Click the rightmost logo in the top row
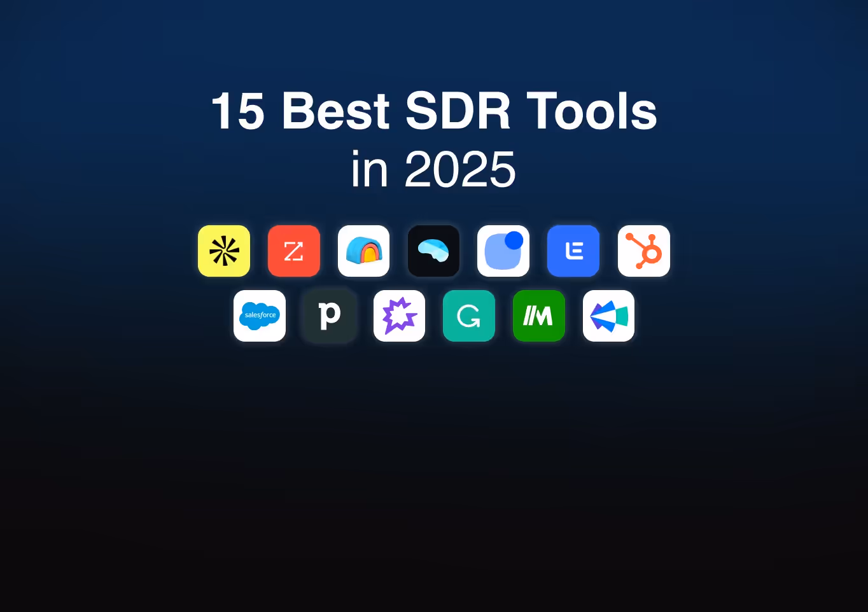This screenshot has width=868, height=612. pos(643,251)
